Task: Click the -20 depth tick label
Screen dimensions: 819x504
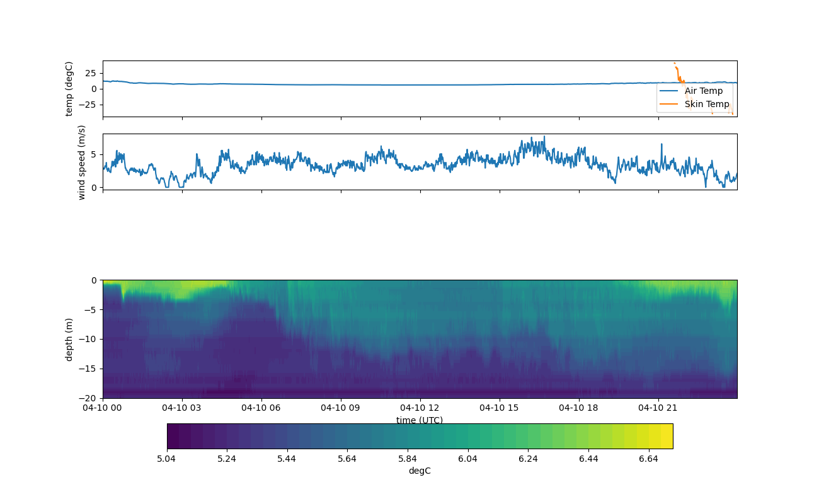Action: [88, 398]
